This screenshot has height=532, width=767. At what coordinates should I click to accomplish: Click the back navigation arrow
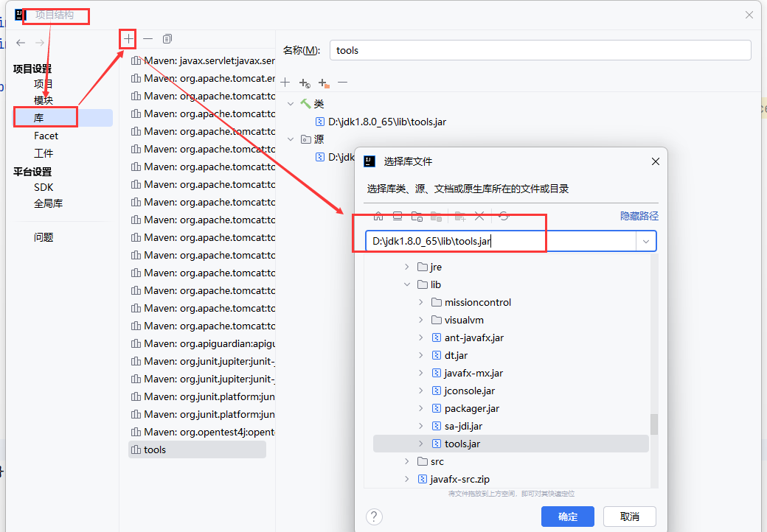point(21,43)
